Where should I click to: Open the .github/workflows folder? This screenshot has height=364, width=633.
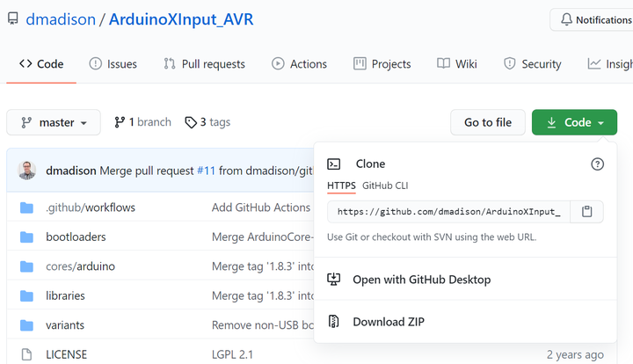pos(91,207)
